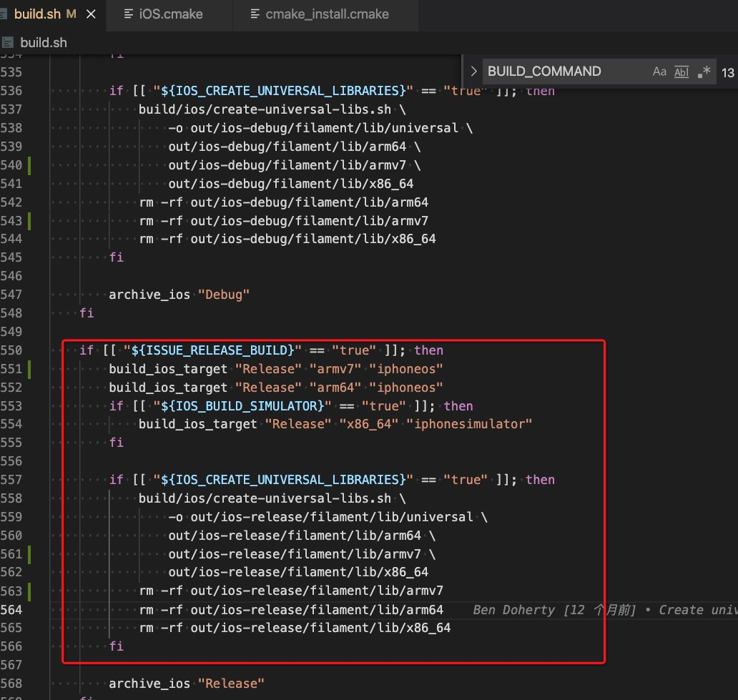
Task: Enable Use Regular Expression in search
Action: [703, 71]
